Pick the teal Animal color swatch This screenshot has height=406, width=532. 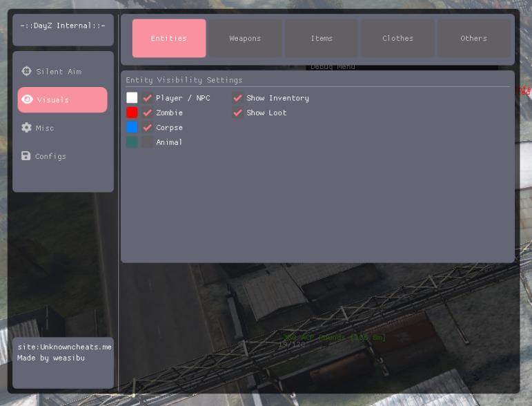pyautogui.click(x=132, y=142)
